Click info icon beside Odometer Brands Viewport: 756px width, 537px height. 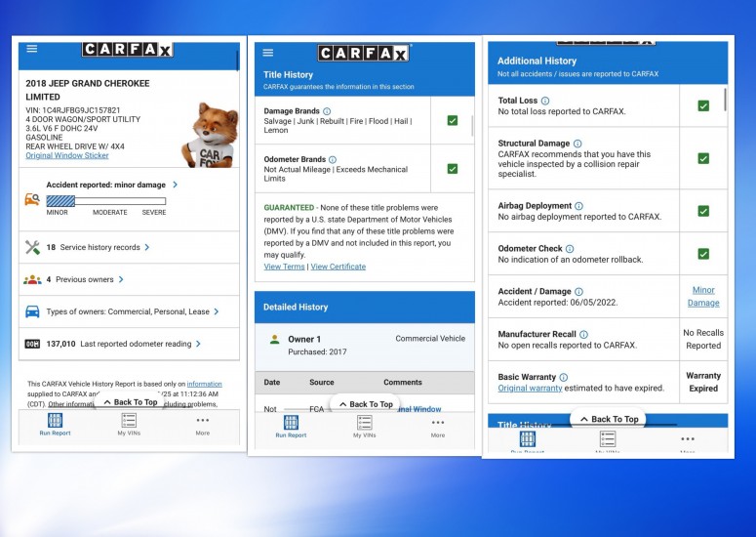[333, 159]
